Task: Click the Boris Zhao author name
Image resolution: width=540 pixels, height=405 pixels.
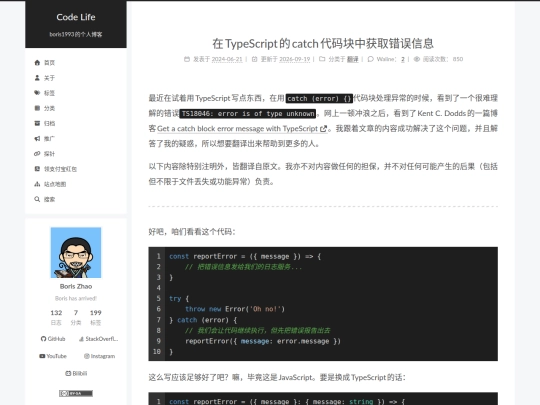Action: point(76,287)
